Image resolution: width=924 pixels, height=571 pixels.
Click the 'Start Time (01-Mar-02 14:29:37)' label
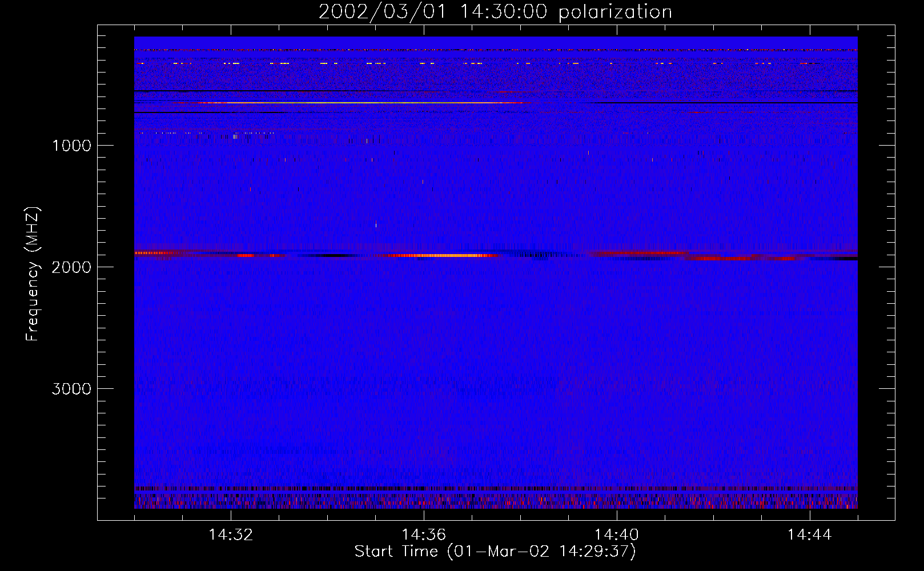tap(495, 551)
